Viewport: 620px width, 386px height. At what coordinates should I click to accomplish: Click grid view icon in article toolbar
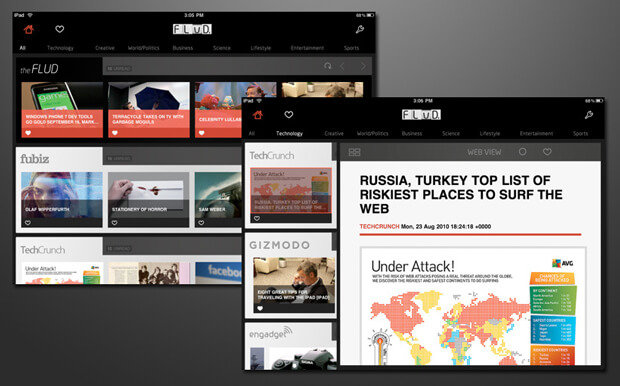coord(354,152)
